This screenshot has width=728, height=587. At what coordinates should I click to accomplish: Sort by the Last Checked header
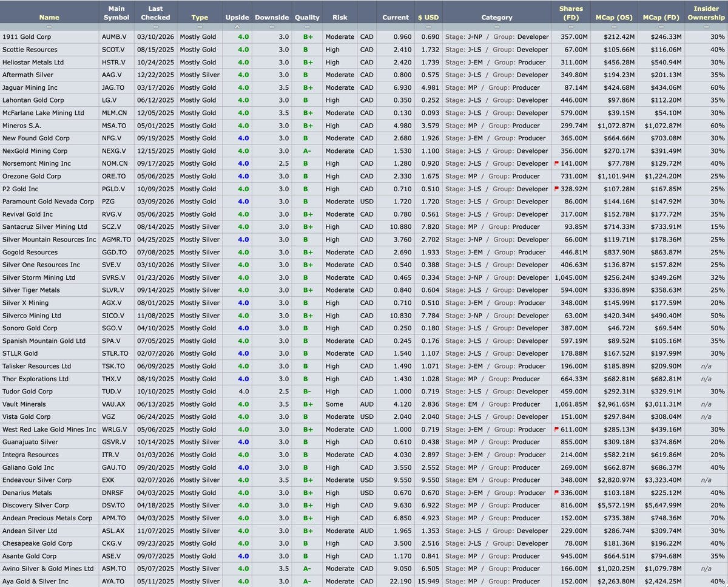click(x=155, y=13)
